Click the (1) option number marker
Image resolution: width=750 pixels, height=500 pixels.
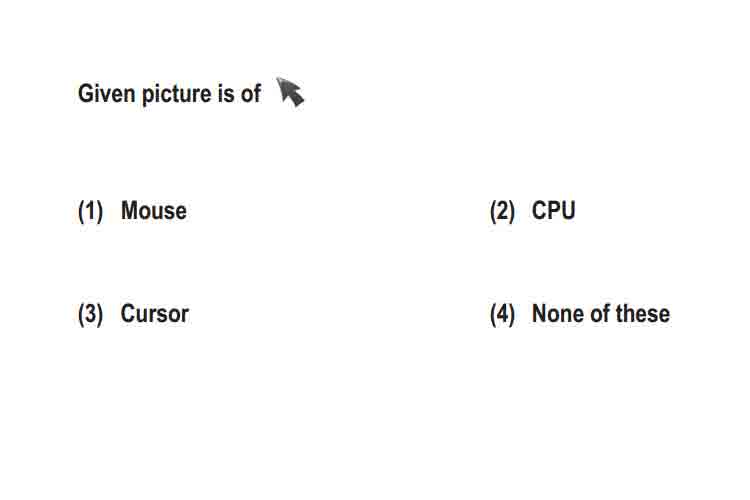pyautogui.click(x=90, y=211)
